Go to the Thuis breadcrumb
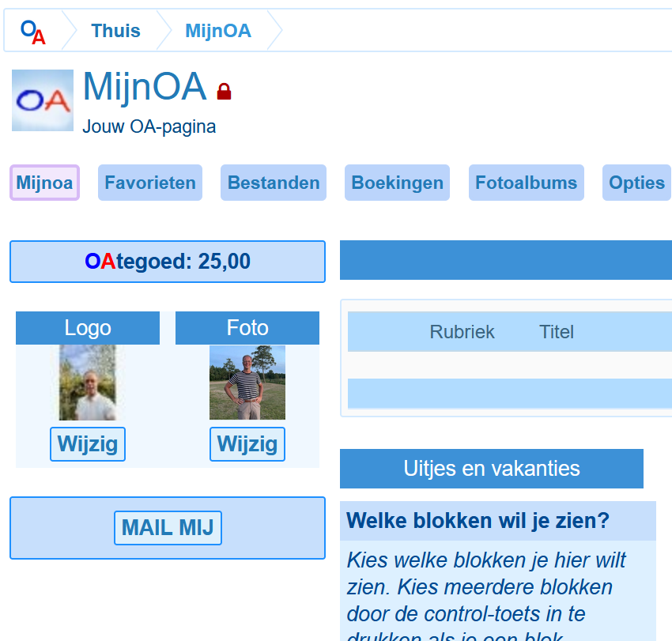 click(115, 31)
